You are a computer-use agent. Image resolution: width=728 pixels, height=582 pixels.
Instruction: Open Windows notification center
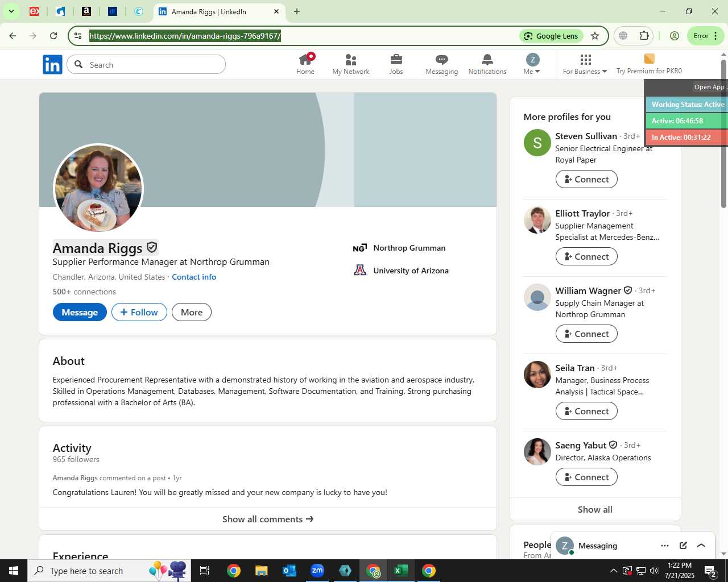pos(710,571)
